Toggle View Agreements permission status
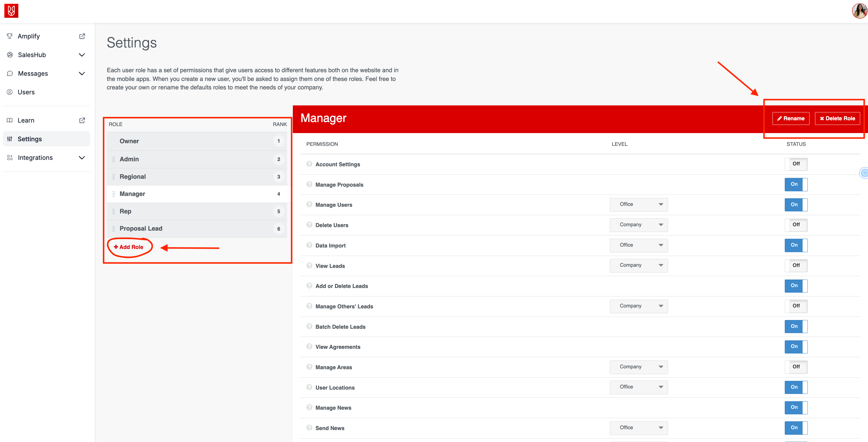Viewport: 868px width, 442px height. coord(796,346)
